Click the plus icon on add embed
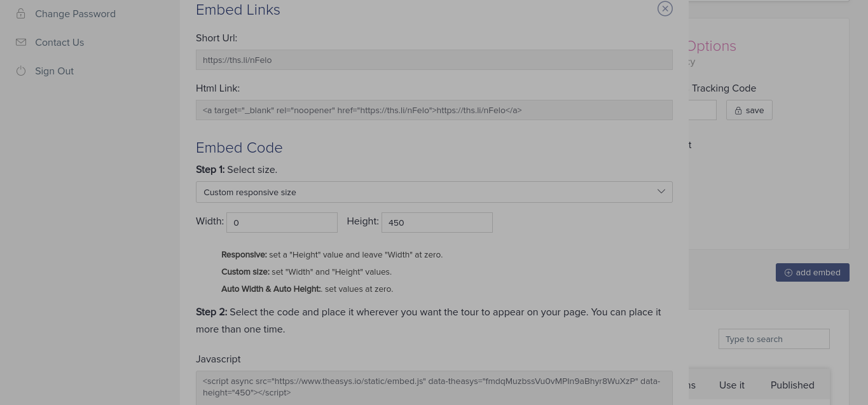Viewport: 868px width, 405px height. (789, 273)
